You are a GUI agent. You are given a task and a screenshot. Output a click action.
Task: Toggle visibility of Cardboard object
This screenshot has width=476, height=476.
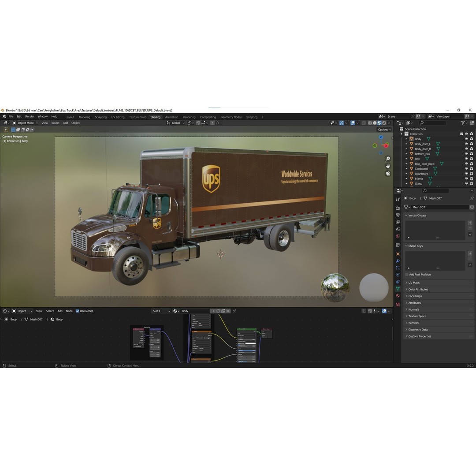click(x=466, y=169)
